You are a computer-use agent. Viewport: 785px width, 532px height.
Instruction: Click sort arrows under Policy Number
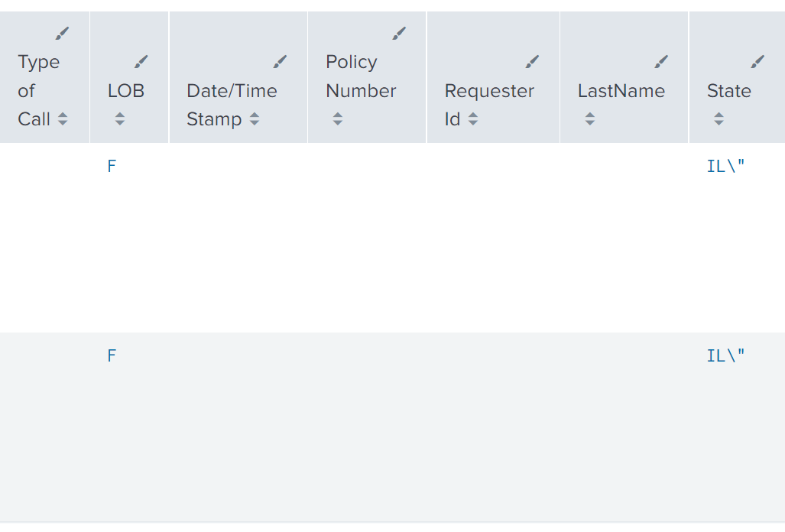pos(338,119)
